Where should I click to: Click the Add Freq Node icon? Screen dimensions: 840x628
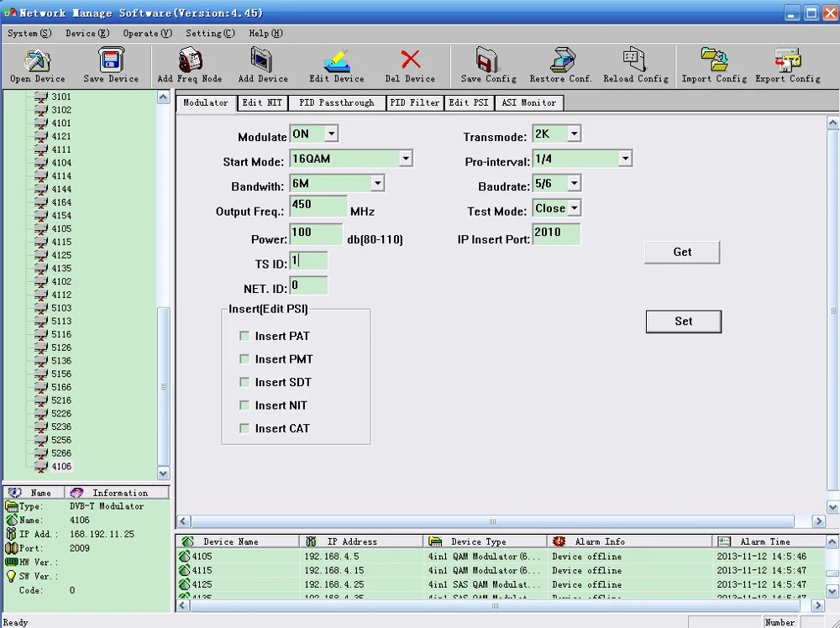point(190,61)
